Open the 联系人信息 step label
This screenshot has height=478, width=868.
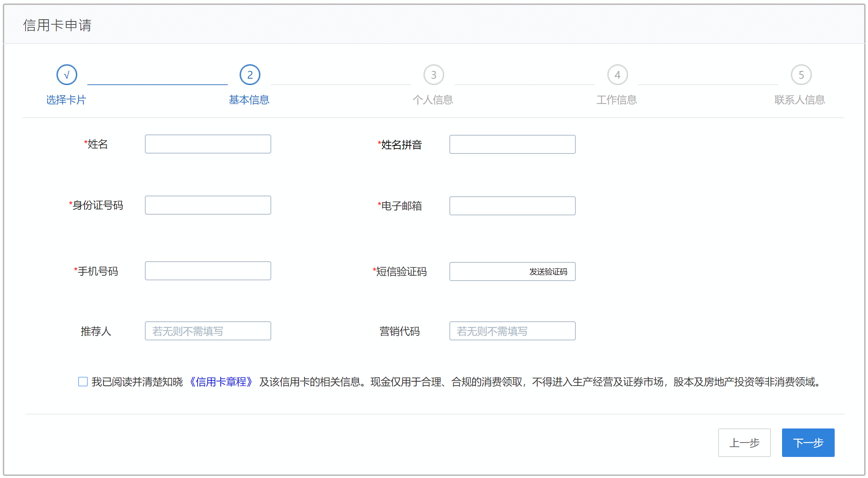click(800, 100)
